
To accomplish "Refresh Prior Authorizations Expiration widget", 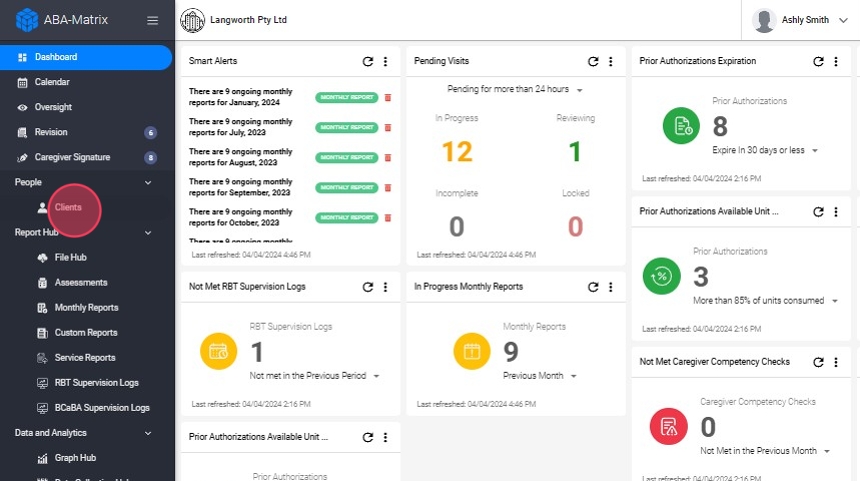I will click(x=818, y=62).
